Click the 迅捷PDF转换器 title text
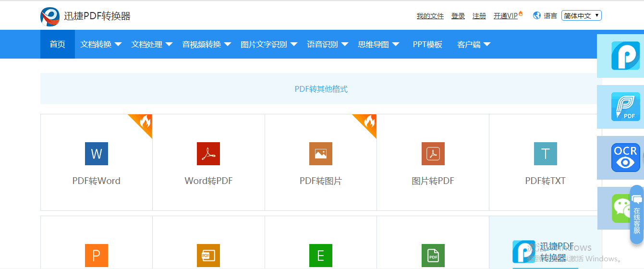 (97, 16)
